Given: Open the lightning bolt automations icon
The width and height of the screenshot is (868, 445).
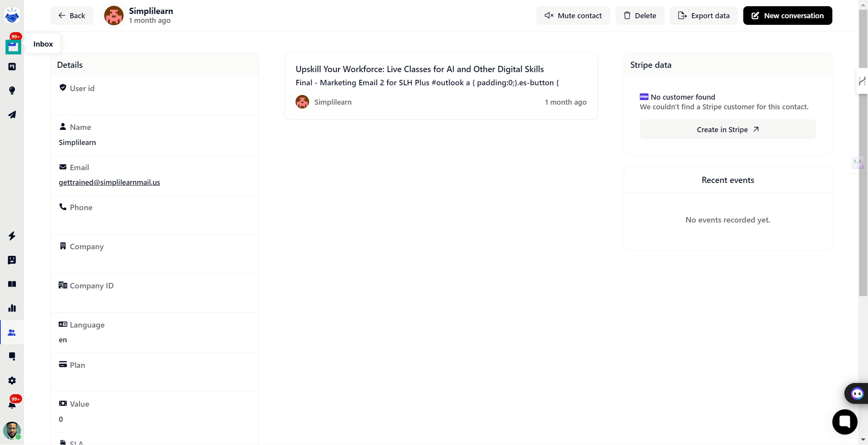Looking at the screenshot, I should pos(12,236).
